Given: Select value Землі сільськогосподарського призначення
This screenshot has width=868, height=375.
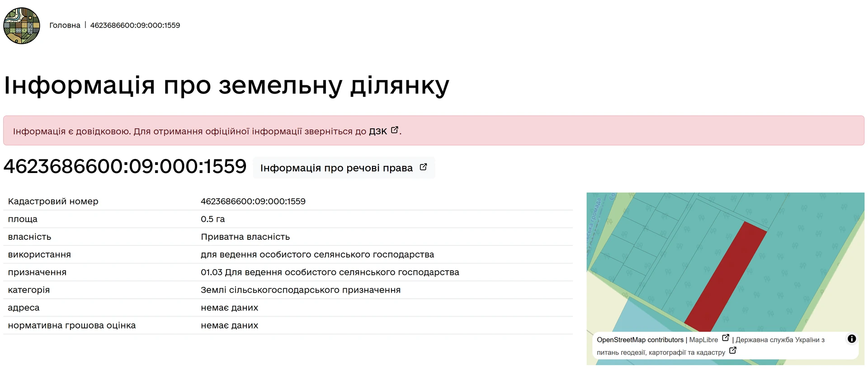Looking at the screenshot, I should click(x=301, y=290).
